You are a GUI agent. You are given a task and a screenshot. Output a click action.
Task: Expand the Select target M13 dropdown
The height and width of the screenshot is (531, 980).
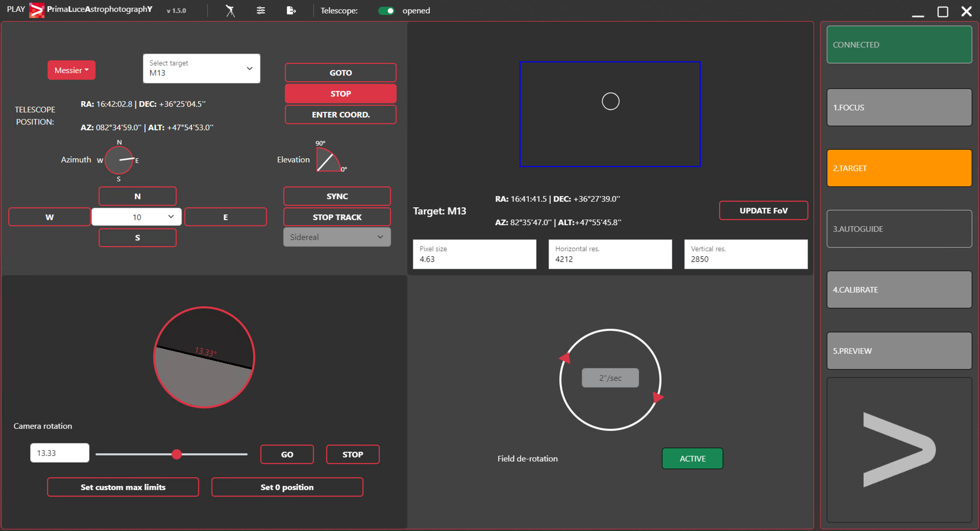202,68
